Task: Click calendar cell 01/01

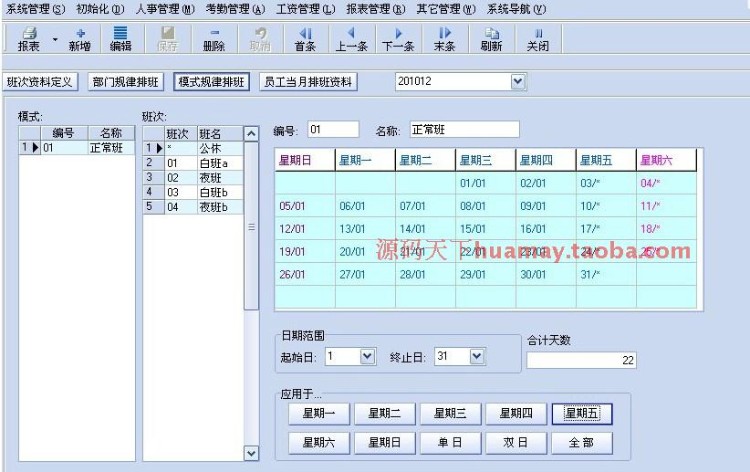Action: coord(485,183)
